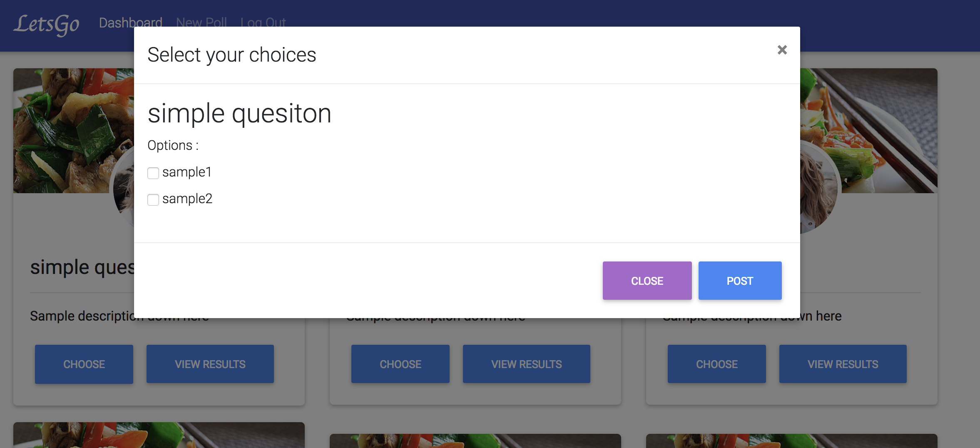Screen dimensions: 980x448
Task: Click VIEW RESULTS on the first poll card
Action: [210, 364]
